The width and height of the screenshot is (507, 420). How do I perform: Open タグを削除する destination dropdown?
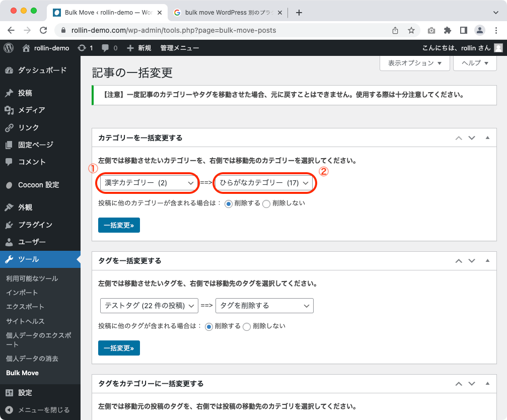[264, 306]
